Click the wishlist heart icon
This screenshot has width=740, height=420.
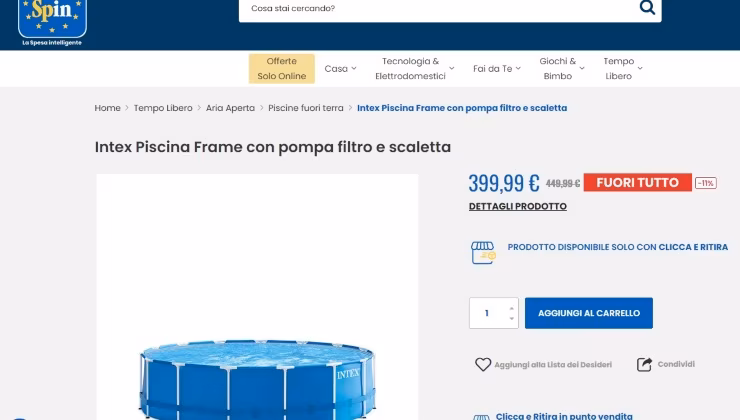(x=483, y=364)
